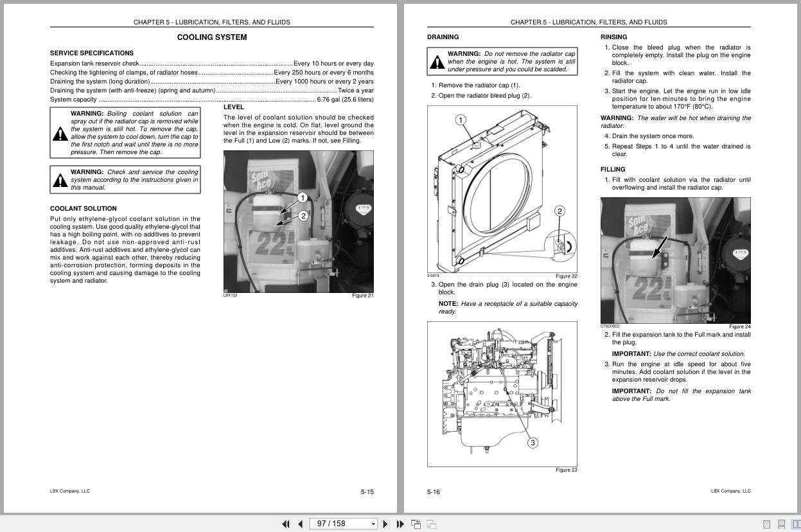
Task: Click the warning triangle beside the boiling coolant notice
Action: (x=60, y=135)
